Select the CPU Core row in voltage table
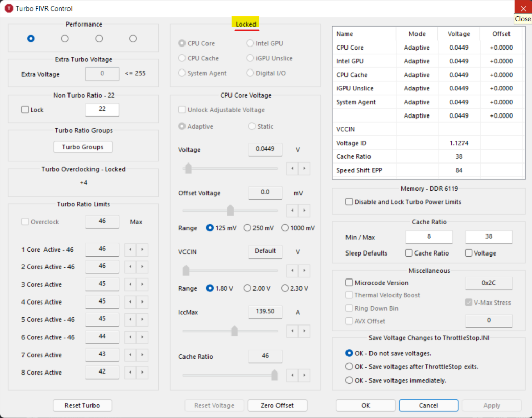Image resolution: width=532 pixels, height=418 pixels. (x=428, y=48)
